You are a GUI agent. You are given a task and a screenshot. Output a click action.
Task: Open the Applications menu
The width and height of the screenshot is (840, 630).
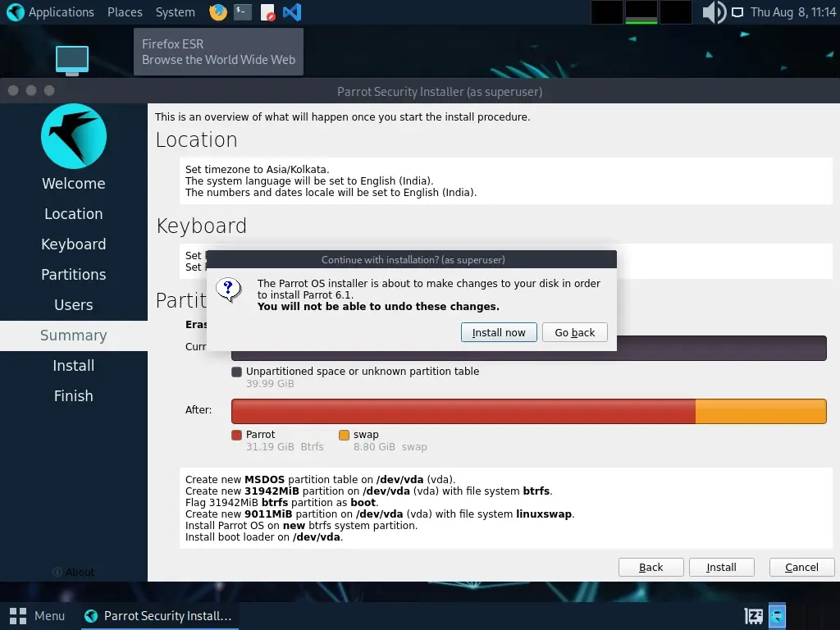[50, 12]
